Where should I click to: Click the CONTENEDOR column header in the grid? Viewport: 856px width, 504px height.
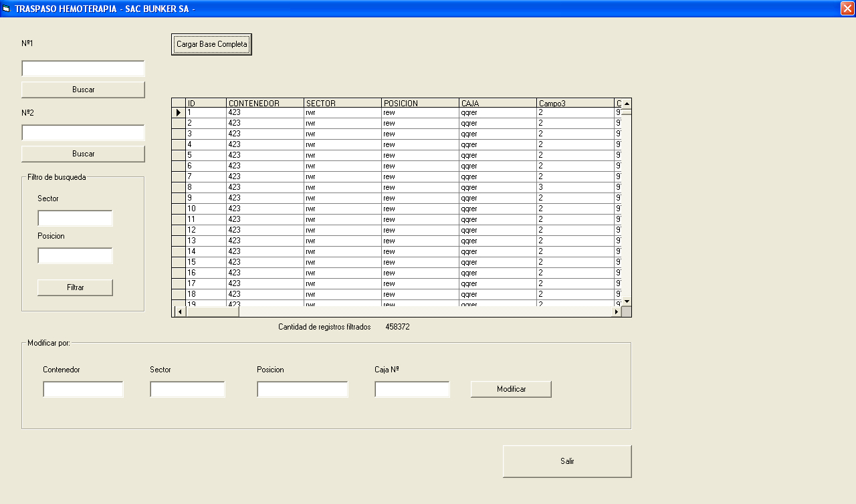[x=265, y=103]
